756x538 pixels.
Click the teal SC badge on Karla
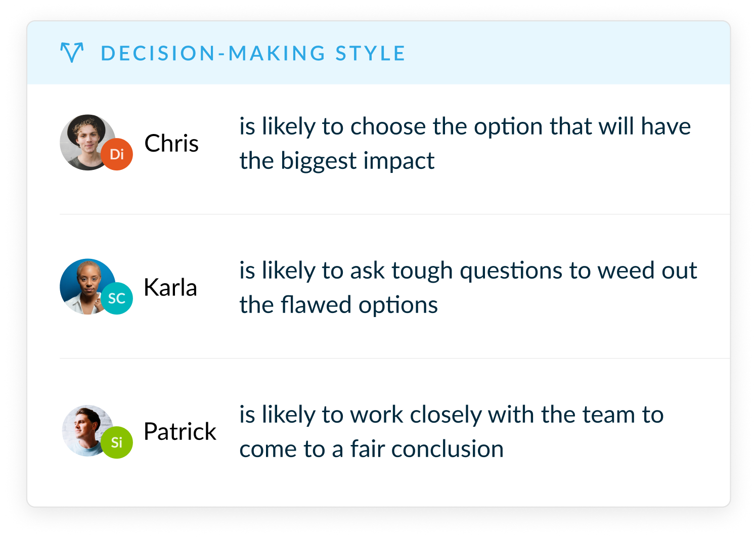117,298
